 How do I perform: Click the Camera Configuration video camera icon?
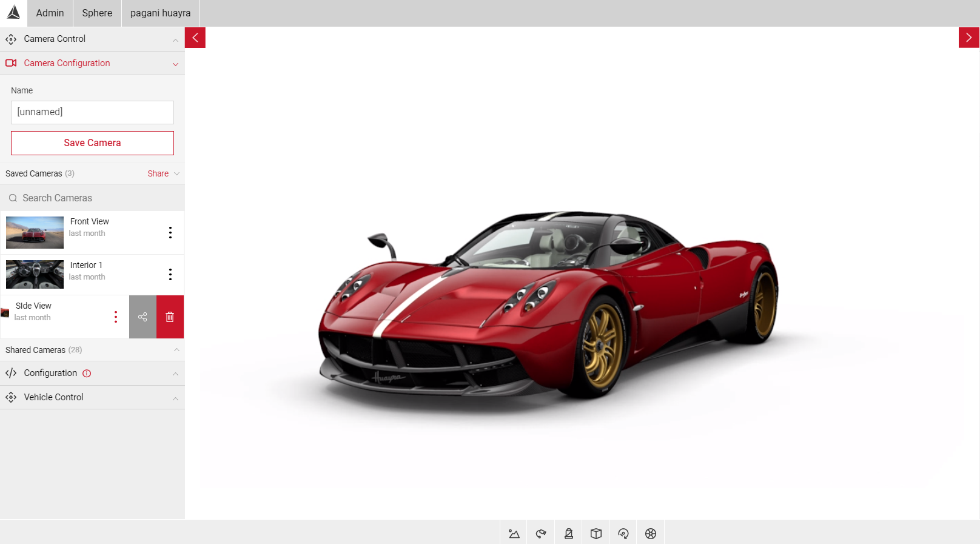tap(11, 63)
